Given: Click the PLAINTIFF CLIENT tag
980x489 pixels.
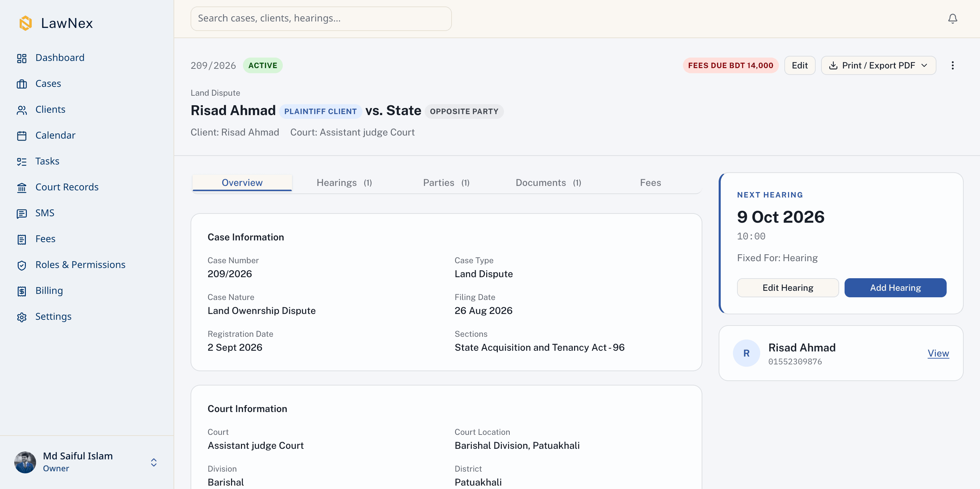Looking at the screenshot, I should pos(320,112).
